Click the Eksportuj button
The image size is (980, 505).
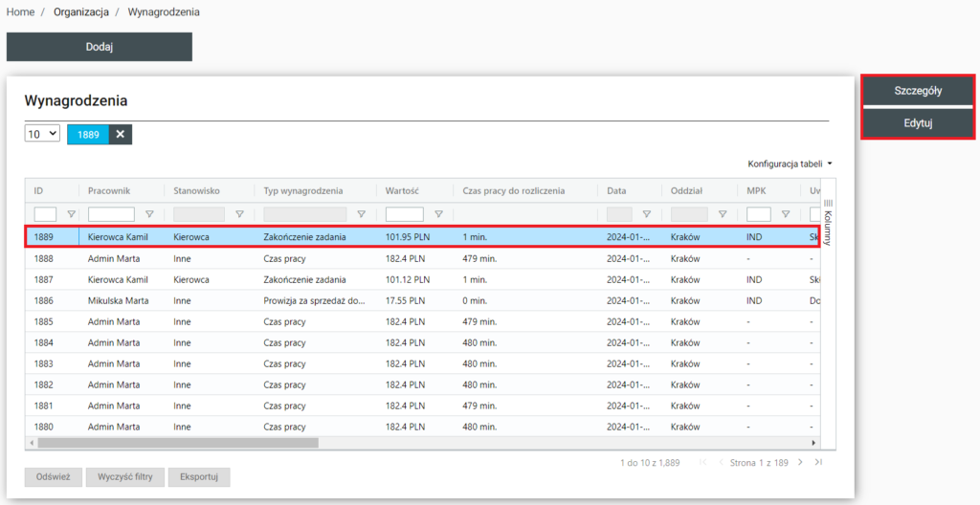click(x=198, y=477)
